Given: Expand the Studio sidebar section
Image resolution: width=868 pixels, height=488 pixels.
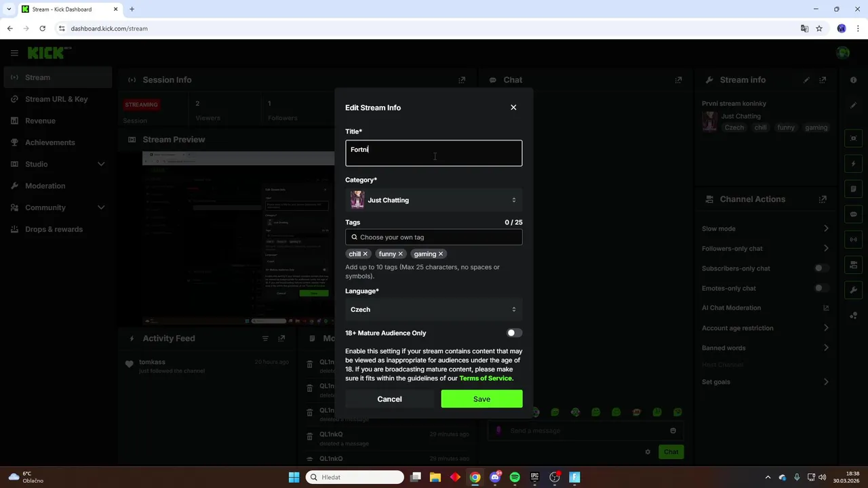Looking at the screenshot, I should (58, 164).
